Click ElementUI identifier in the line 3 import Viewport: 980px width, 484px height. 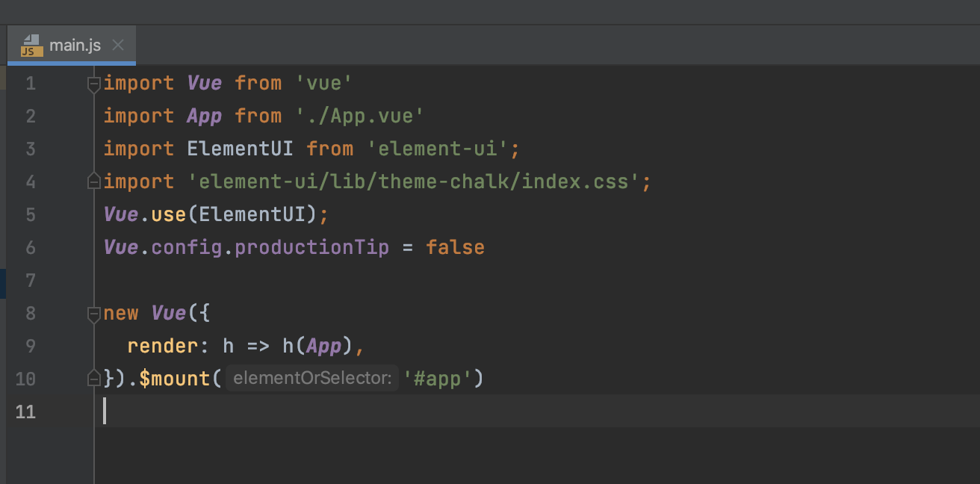click(241, 149)
